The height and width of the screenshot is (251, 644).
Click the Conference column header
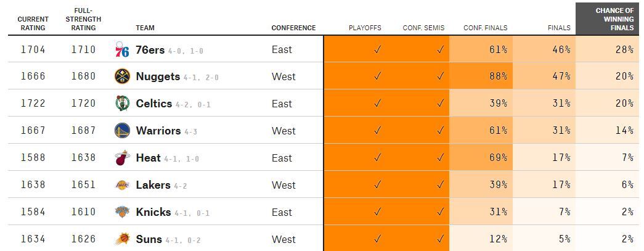tap(293, 28)
